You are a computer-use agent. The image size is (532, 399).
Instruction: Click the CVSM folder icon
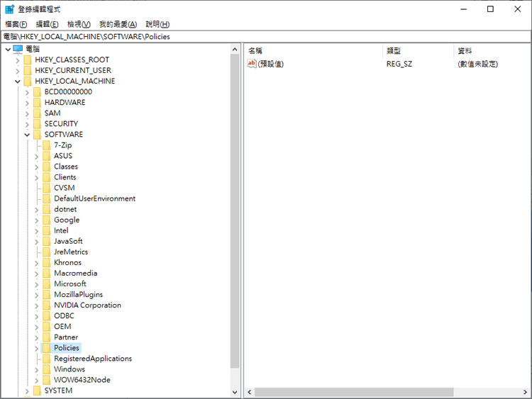(x=47, y=188)
